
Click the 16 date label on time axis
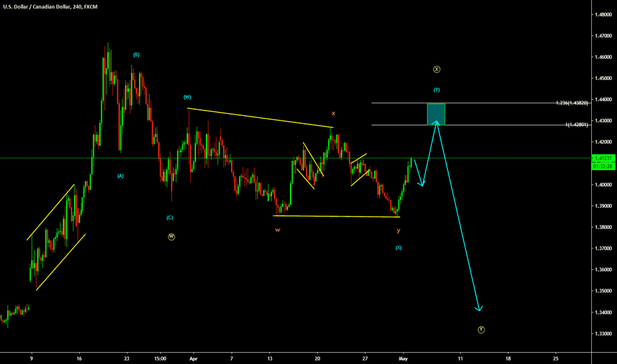79,359
